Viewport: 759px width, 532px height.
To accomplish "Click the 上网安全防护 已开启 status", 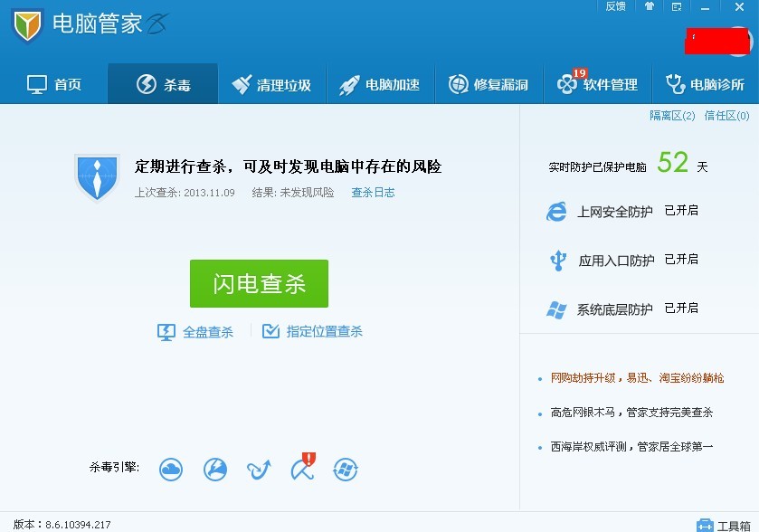I will 681,211.
